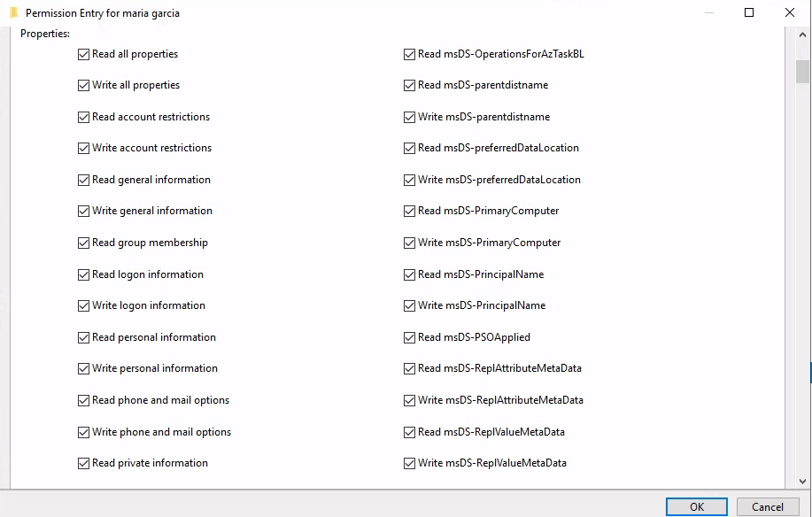Toggle Write account restrictions checkbox
Screen dimensions: 812x517
pyautogui.click(x=83, y=149)
